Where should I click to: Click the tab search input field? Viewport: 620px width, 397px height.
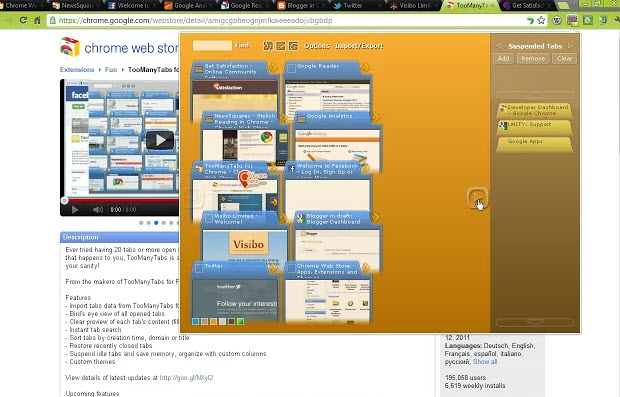pos(212,46)
